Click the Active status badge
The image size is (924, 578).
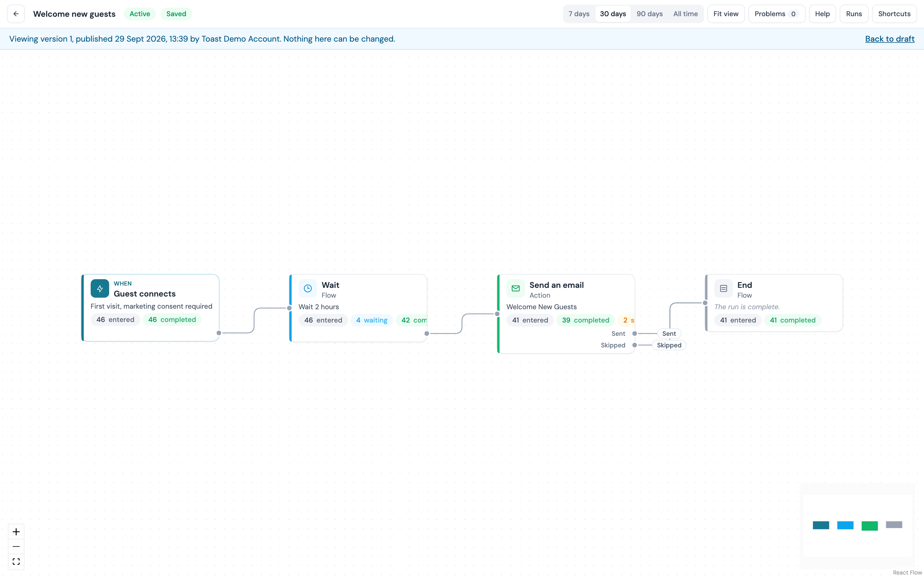point(140,14)
